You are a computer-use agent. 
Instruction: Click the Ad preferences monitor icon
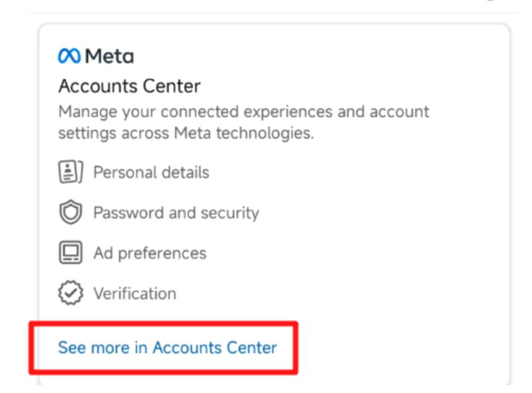click(70, 253)
